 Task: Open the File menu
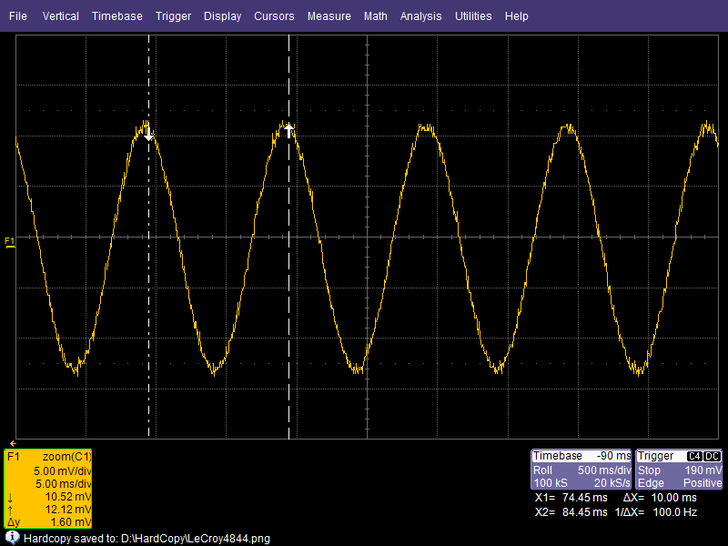18,17
